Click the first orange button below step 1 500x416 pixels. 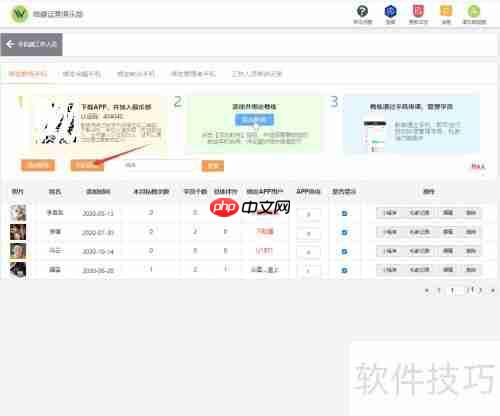pyautogui.click(x=38, y=165)
